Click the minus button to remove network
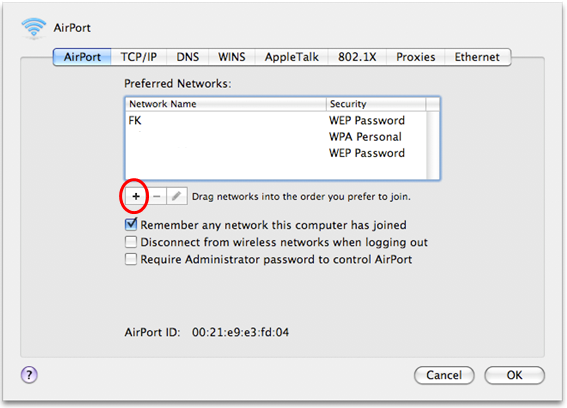This screenshot has height=408, width=567. click(x=157, y=196)
